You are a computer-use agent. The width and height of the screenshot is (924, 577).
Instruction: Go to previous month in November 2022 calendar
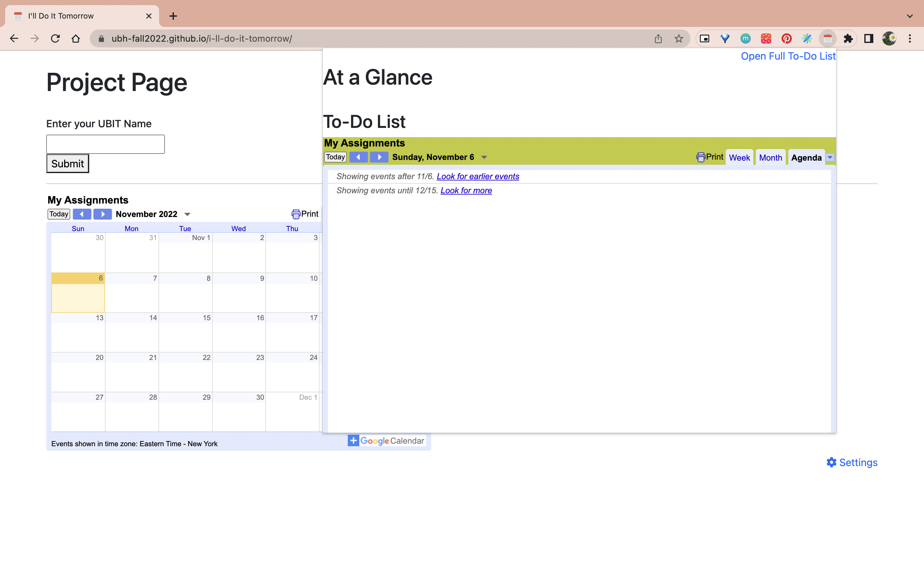[x=82, y=214]
